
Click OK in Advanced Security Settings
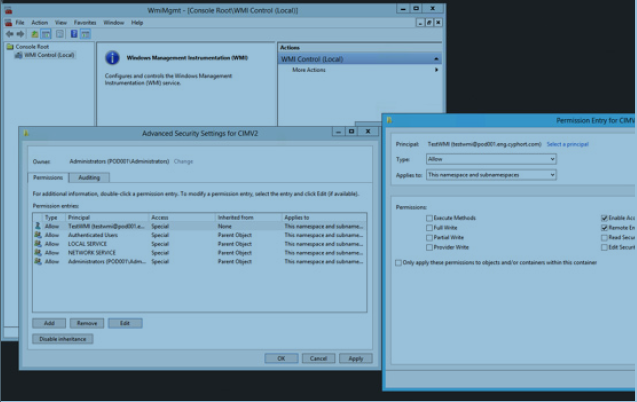[281, 359]
